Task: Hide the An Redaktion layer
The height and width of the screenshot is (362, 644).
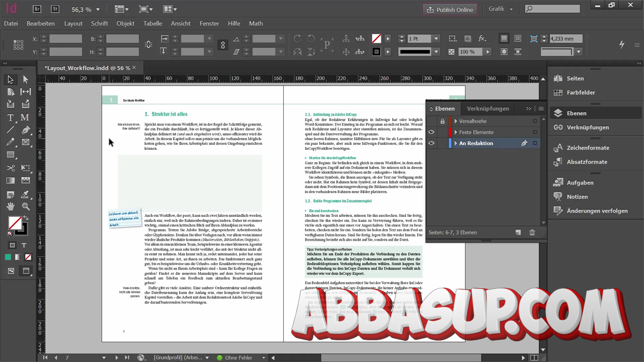Action: pos(431,143)
